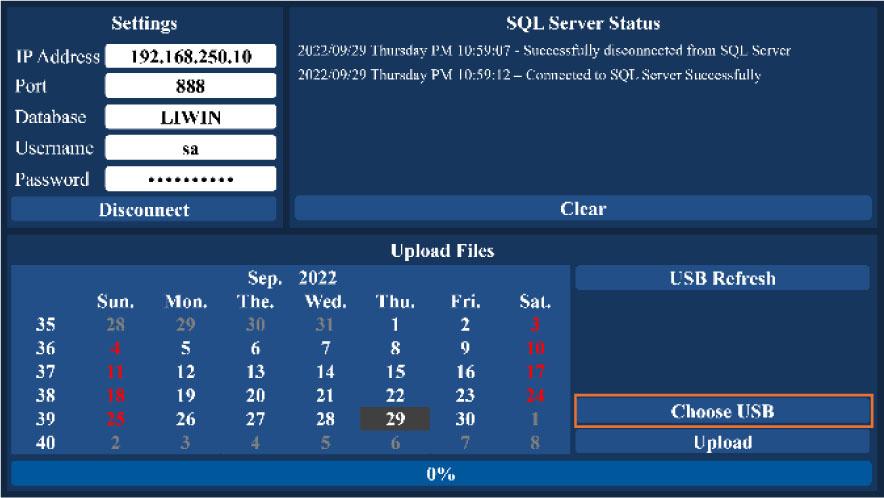The height and width of the screenshot is (498, 884).
Task: Select Wednesday September 21 date
Action: 325,396
